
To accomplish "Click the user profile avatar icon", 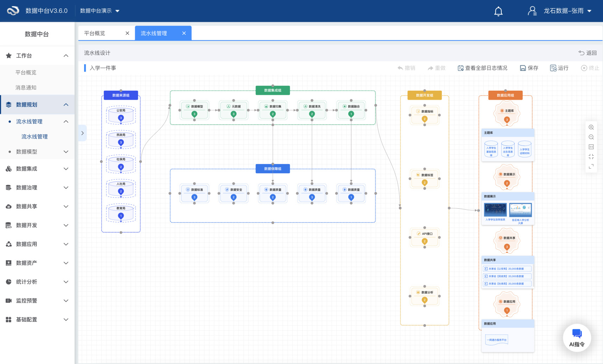I will pos(532,11).
